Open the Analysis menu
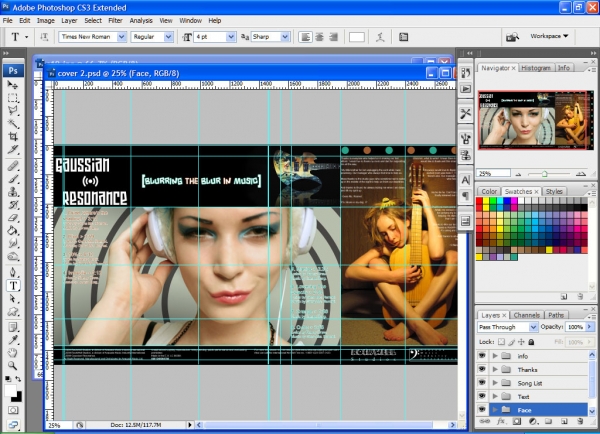600x434 pixels. tap(141, 21)
